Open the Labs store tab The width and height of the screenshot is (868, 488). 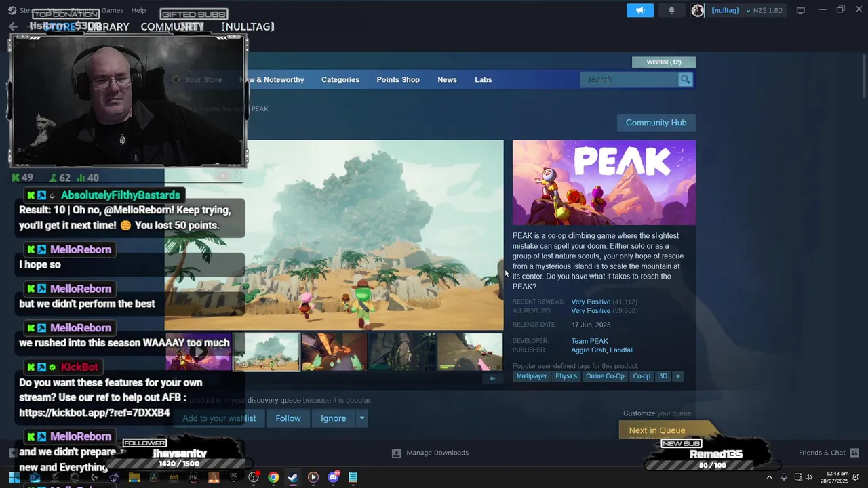pyautogui.click(x=484, y=79)
